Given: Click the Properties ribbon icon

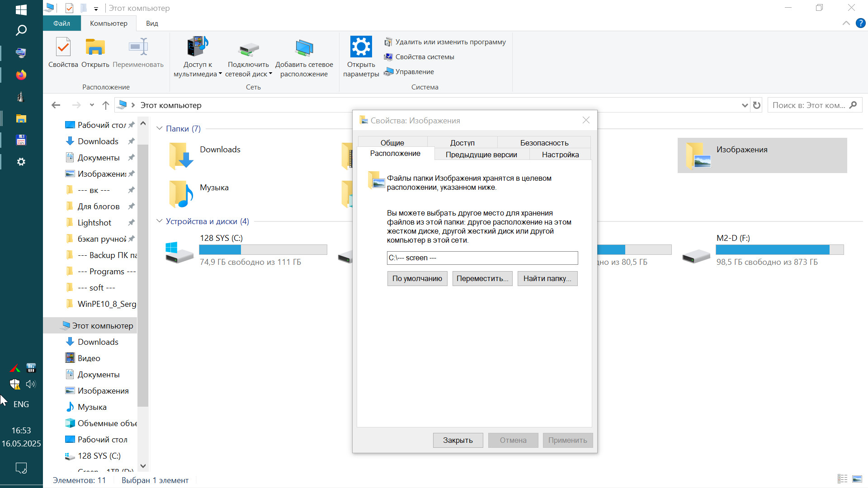Looking at the screenshot, I should pyautogui.click(x=63, y=47).
